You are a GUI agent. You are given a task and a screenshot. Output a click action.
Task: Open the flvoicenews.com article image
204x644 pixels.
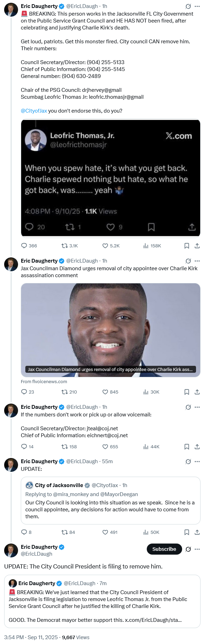pyautogui.click(x=111, y=330)
